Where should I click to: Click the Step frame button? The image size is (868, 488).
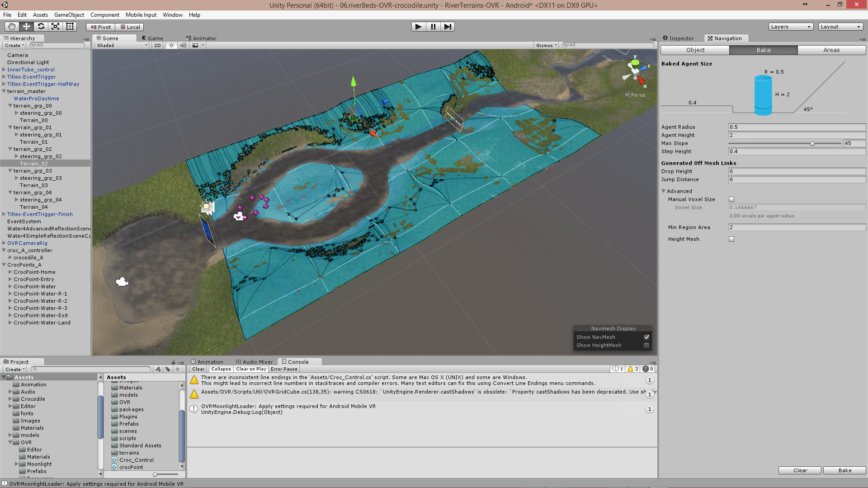[x=447, y=27]
